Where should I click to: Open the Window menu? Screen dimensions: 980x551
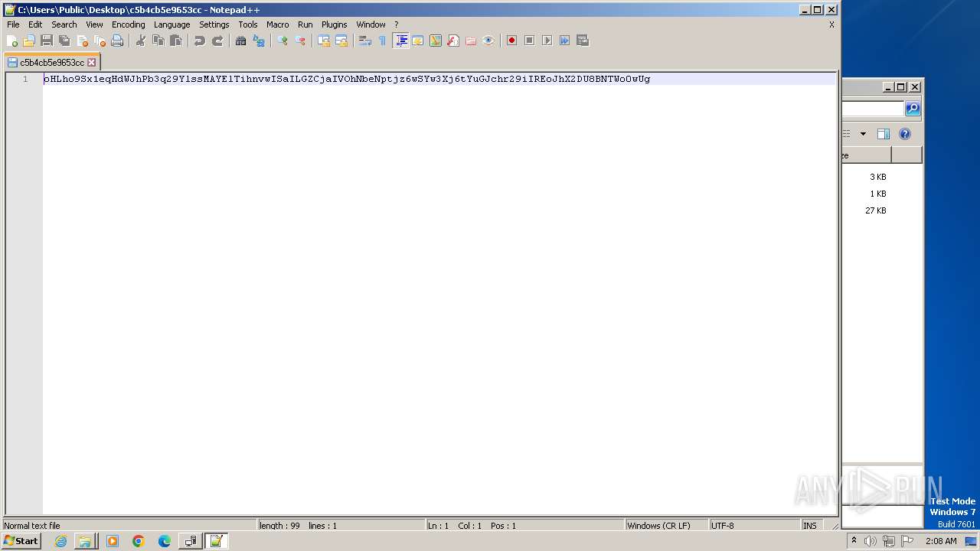371,24
